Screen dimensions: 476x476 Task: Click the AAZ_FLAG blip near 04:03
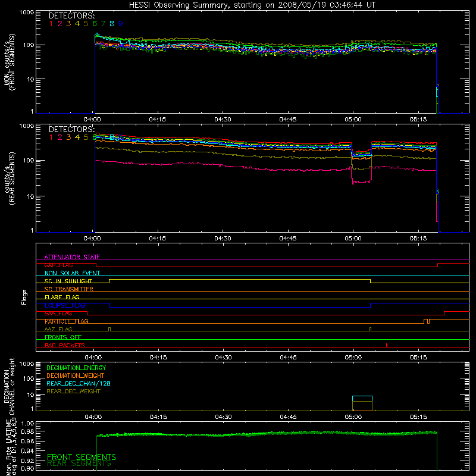tap(109, 329)
